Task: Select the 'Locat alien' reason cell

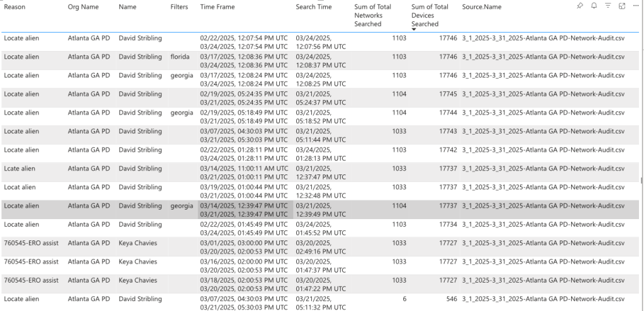Action: tap(20, 187)
